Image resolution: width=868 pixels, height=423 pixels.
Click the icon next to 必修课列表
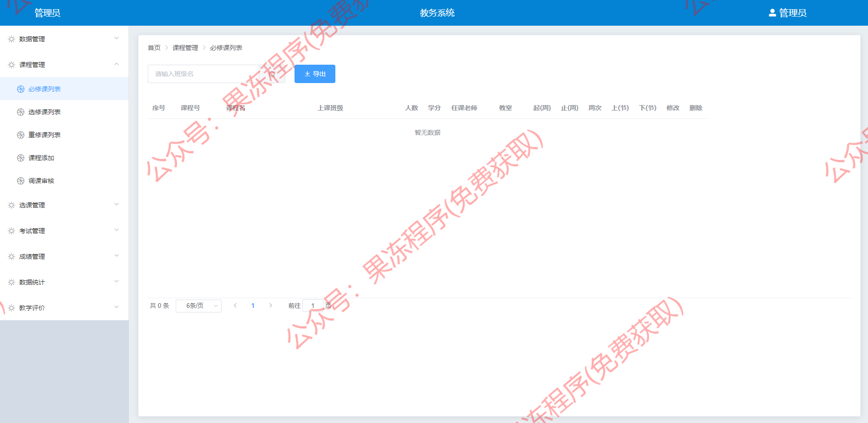point(21,89)
